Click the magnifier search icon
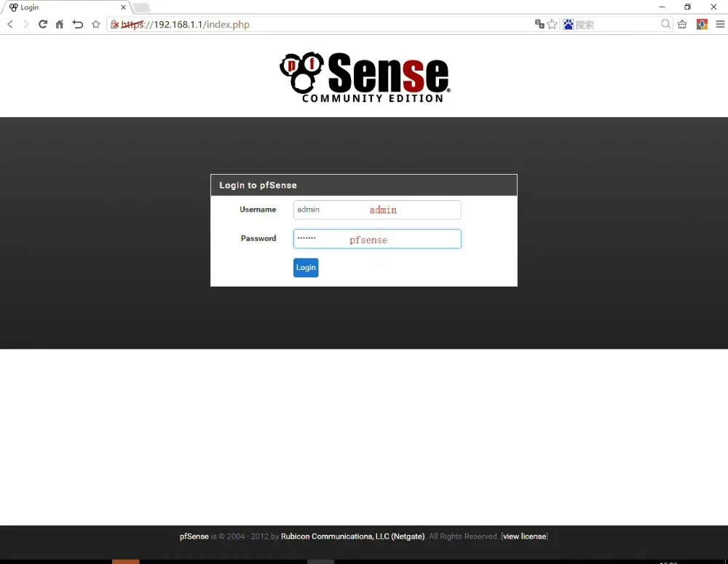The width and height of the screenshot is (728, 564). point(665,24)
